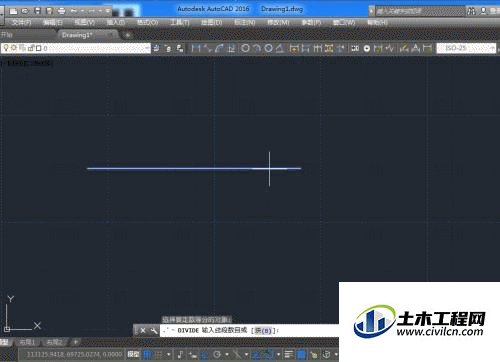
Task: Click the DIVIDE command line input field
Action: tap(249, 331)
